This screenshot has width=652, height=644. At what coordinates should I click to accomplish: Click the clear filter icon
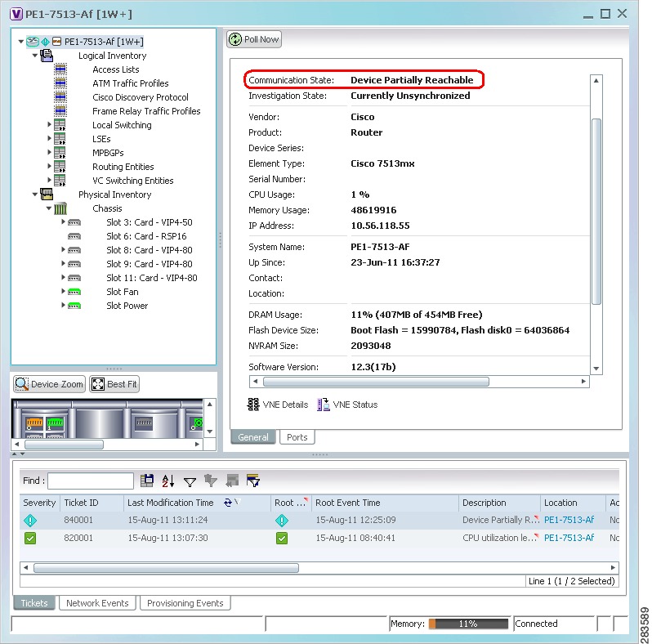point(211,481)
